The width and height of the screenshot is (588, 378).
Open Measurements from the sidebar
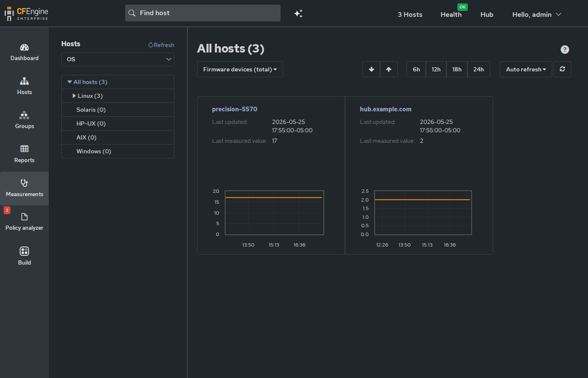(x=24, y=189)
